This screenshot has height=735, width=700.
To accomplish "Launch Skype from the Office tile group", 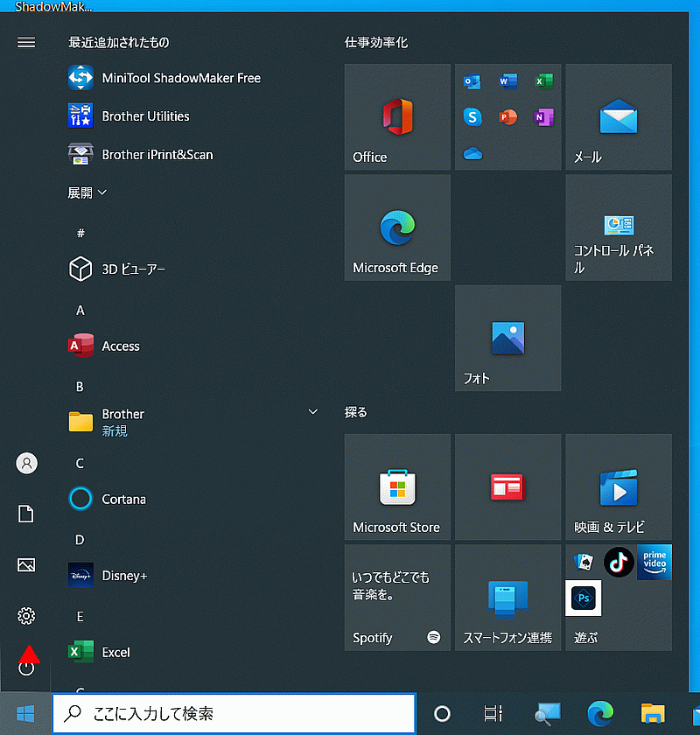I will pos(472,116).
